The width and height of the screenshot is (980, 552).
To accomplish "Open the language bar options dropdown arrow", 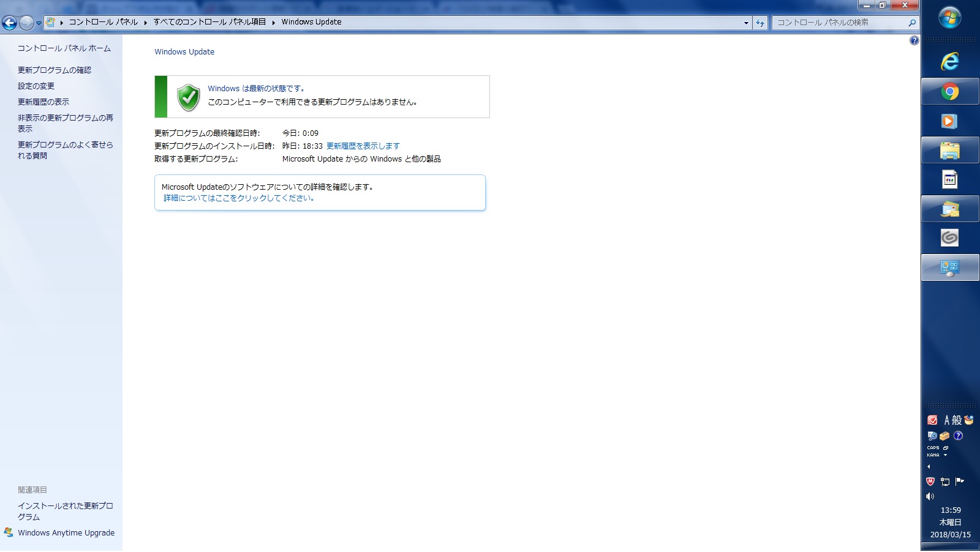I will point(946,455).
